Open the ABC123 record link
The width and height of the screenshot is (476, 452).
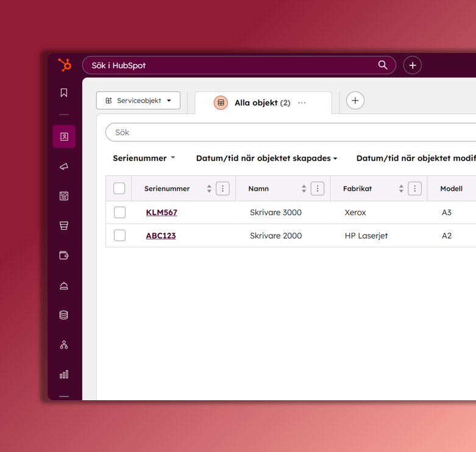pyautogui.click(x=161, y=236)
